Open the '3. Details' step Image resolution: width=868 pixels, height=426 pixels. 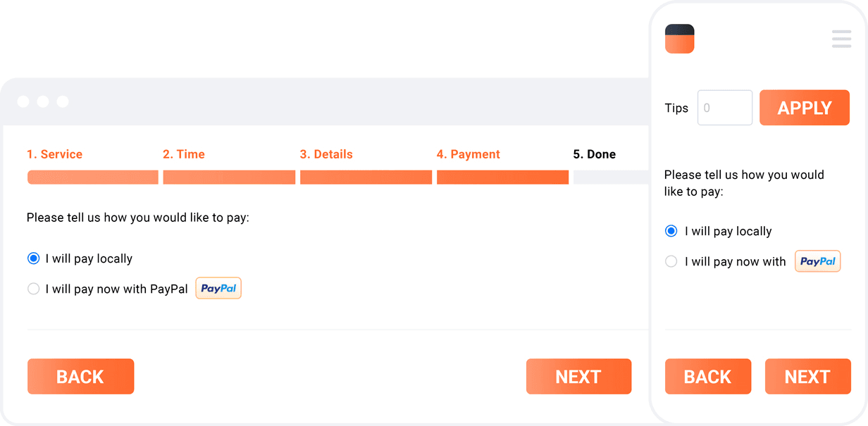[x=325, y=154]
